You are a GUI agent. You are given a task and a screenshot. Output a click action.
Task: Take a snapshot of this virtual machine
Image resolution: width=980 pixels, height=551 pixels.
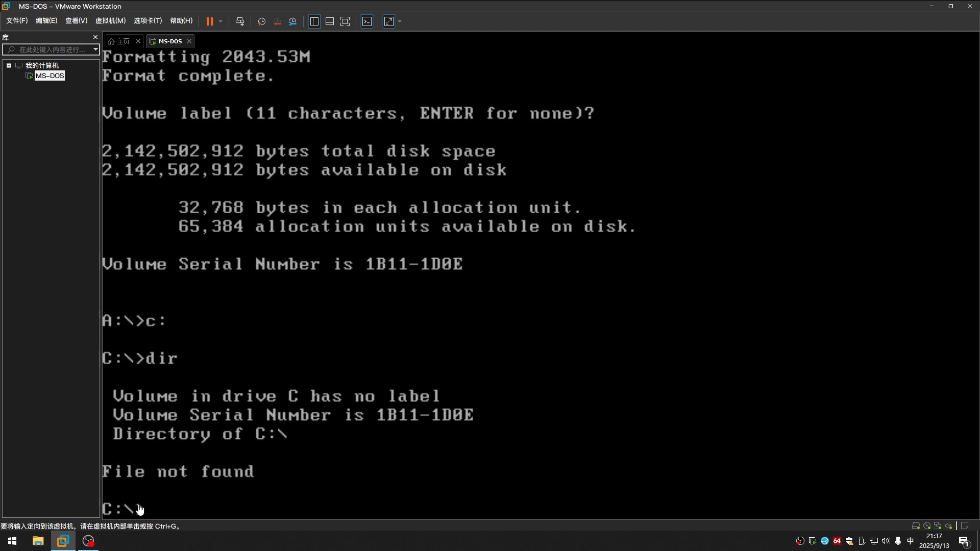click(261, 21)
